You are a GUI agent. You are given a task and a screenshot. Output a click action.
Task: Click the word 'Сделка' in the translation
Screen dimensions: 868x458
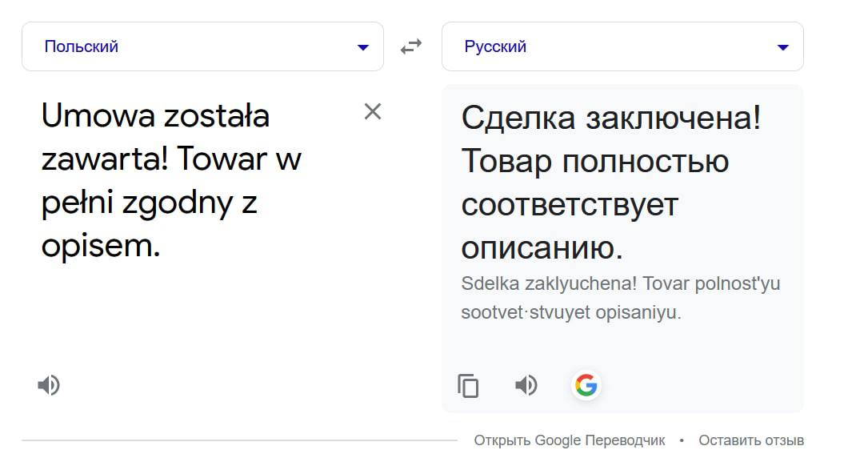coord(518,118)
